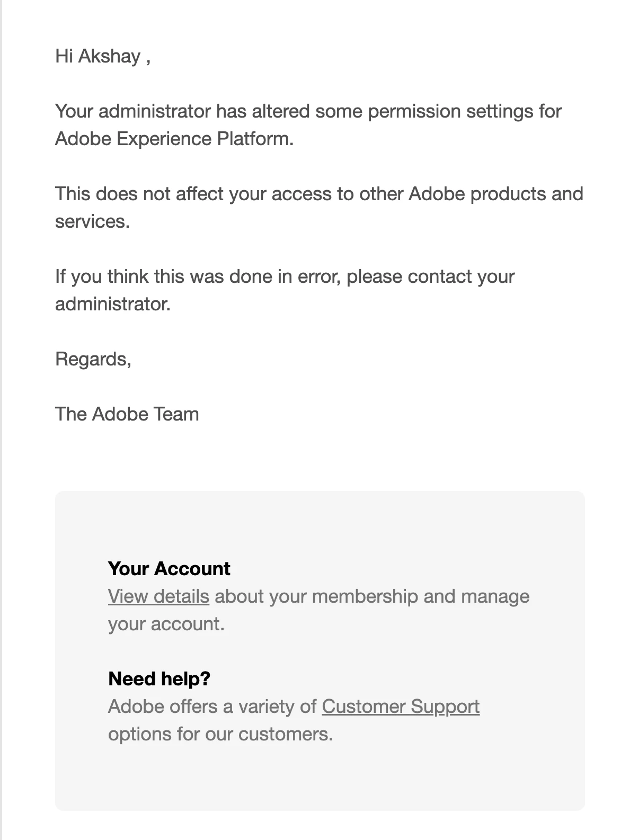
Task: Open the Customer Support link
Action: pos(401,707)
